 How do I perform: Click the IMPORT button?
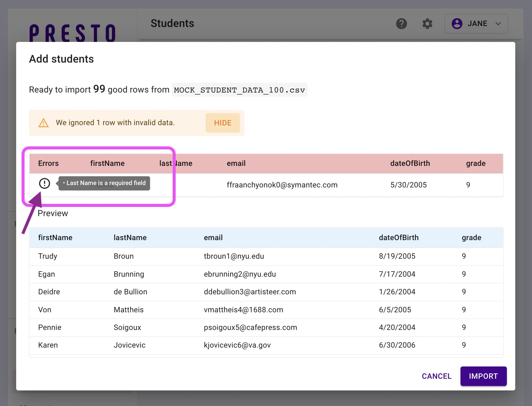(483, 376)
